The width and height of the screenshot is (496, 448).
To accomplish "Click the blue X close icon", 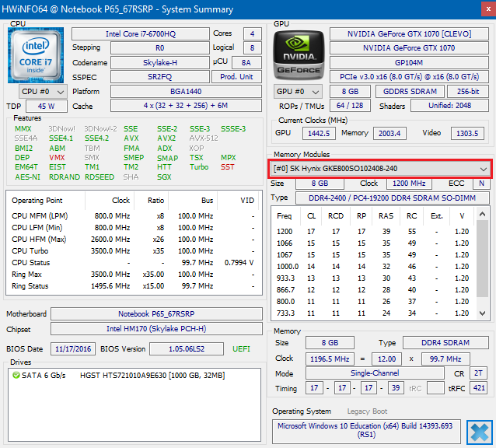I will [x=479, y=432].
